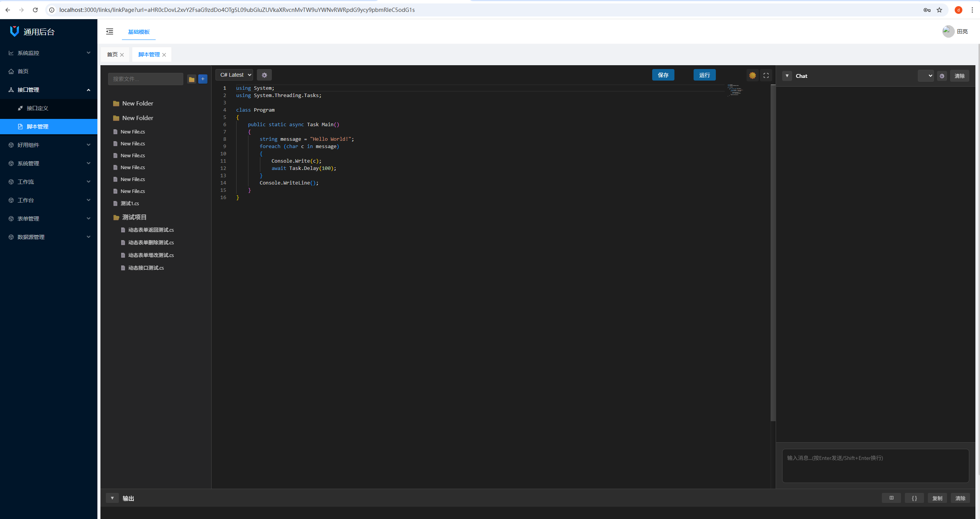Switch to the 首页 tab
The width and height of the screenshot is (980, 519).
click(x=112, y=54)
